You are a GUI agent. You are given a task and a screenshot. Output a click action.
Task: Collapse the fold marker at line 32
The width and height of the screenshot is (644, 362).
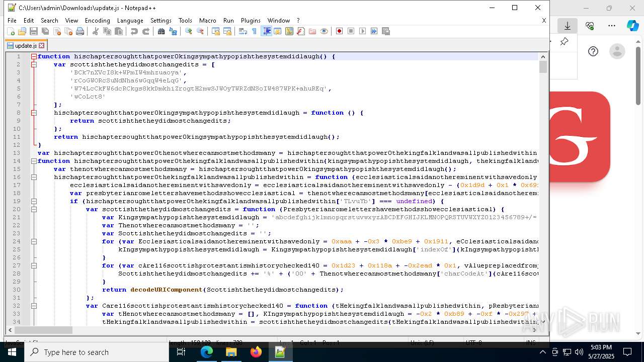34,306
